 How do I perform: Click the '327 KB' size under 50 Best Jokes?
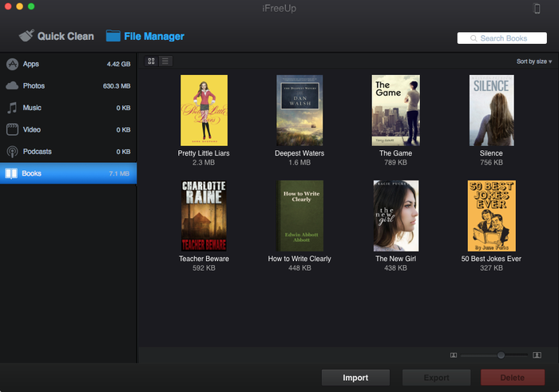click(491, 268)
